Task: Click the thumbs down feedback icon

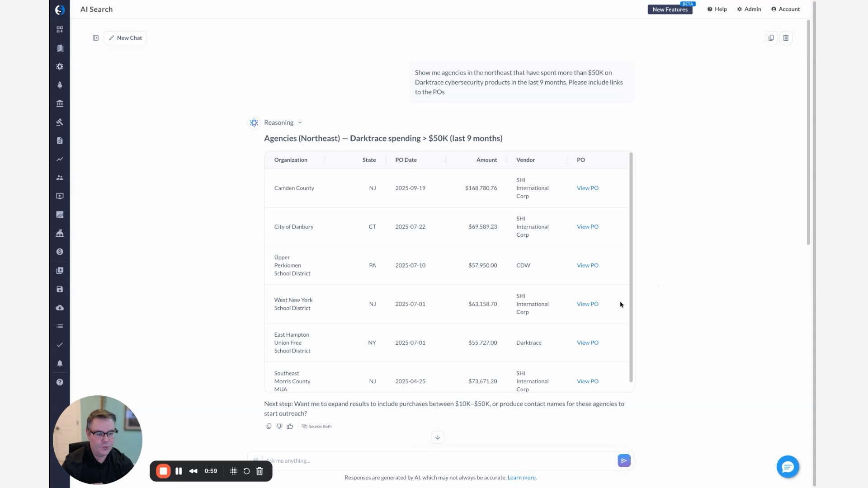Action: pos(279,426)
